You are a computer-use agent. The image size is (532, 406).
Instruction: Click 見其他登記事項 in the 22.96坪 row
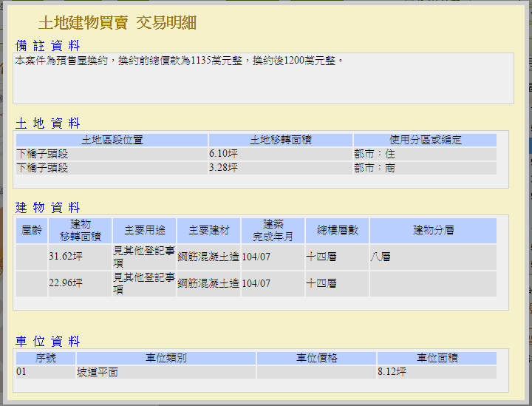coord(144,283)
